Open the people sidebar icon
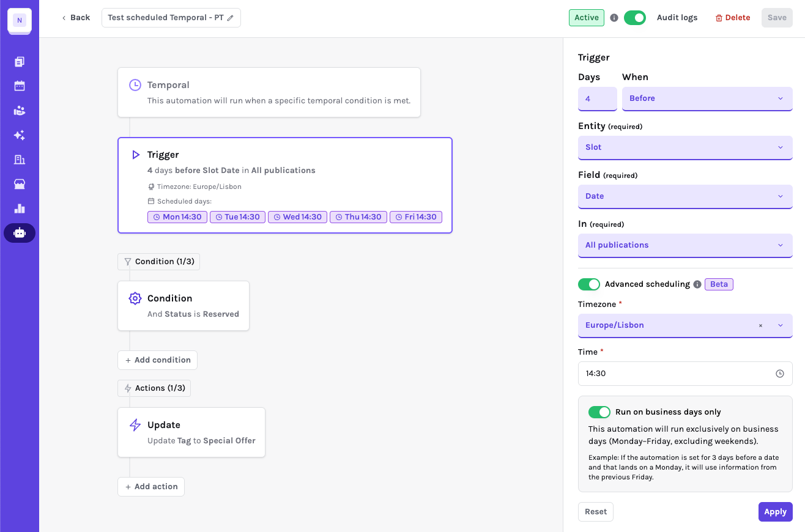Screen dimensions: 805x532 [20, 111]
